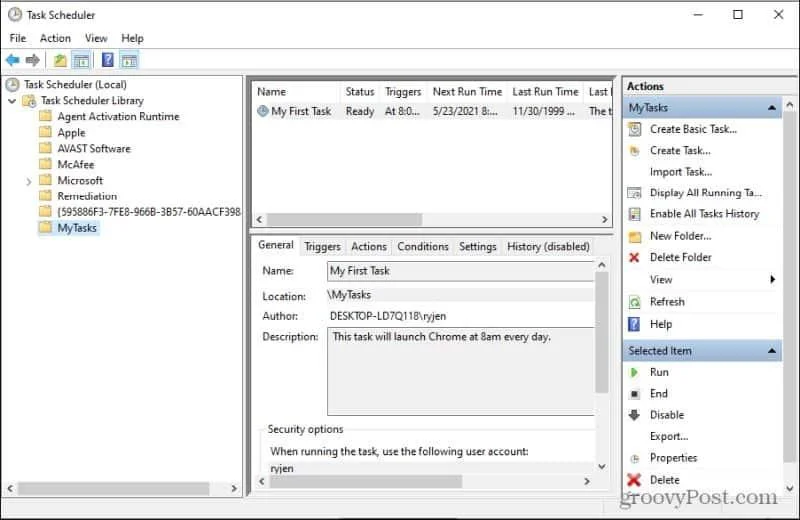Viewport: 800px width, 520px height.
Task: Click the Status column header
Action: coord(360,92)
